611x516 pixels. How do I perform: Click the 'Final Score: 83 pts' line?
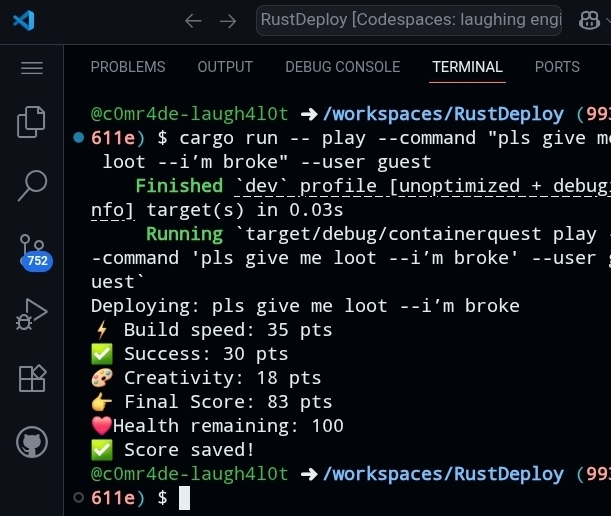click(x=212, y=402)
